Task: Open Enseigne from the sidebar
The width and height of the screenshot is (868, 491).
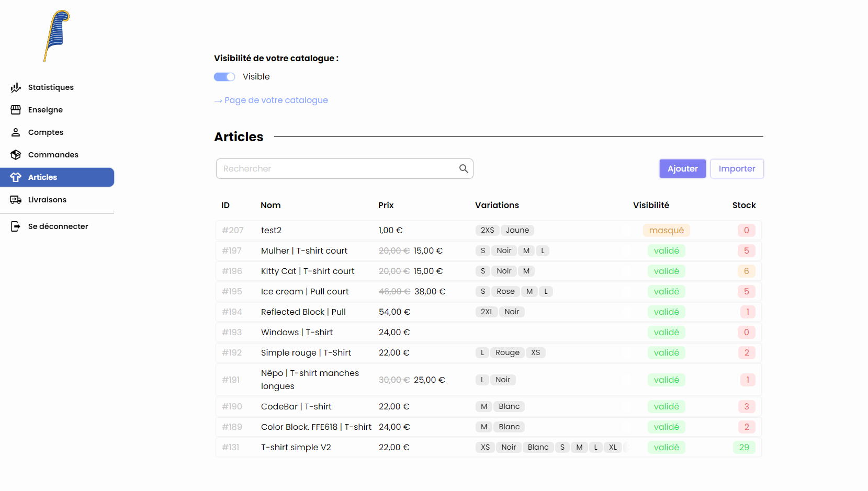Action: coord(16,109)
